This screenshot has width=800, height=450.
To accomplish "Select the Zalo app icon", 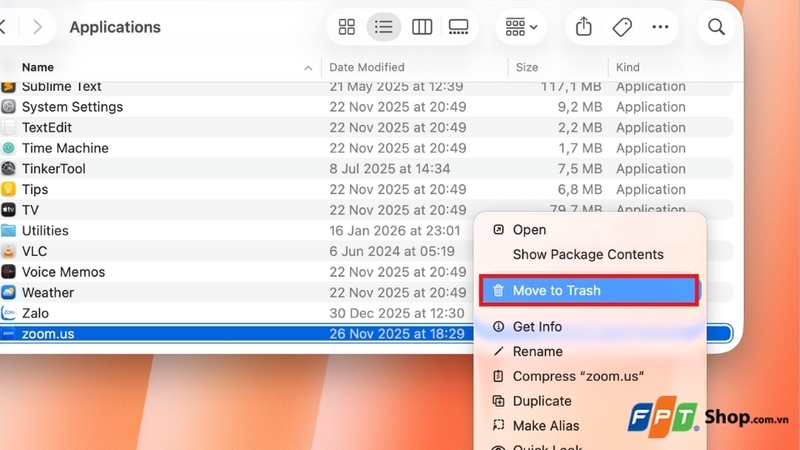I will tap(8, 313).
